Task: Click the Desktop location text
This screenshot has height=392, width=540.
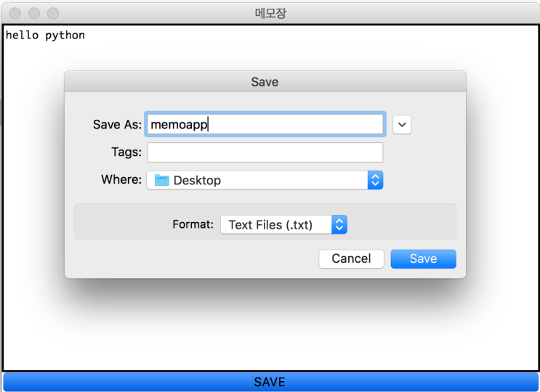Action: click(x=197, y=181)
